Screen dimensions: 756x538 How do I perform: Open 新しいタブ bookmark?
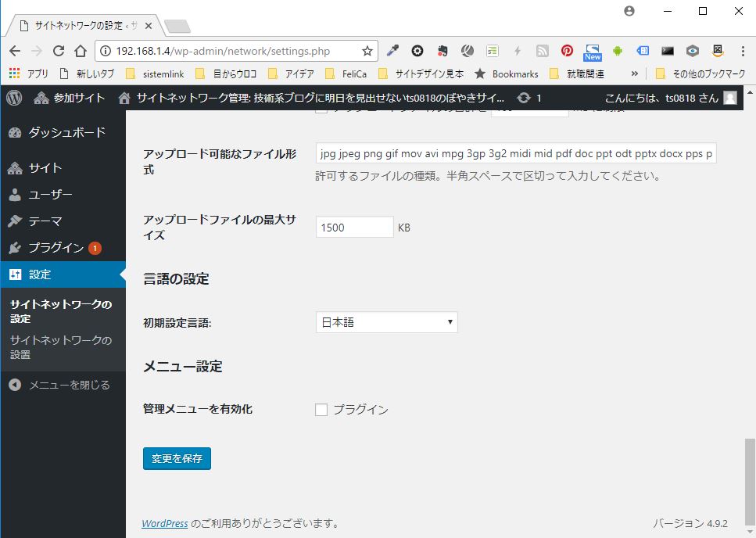coord(87,74)
